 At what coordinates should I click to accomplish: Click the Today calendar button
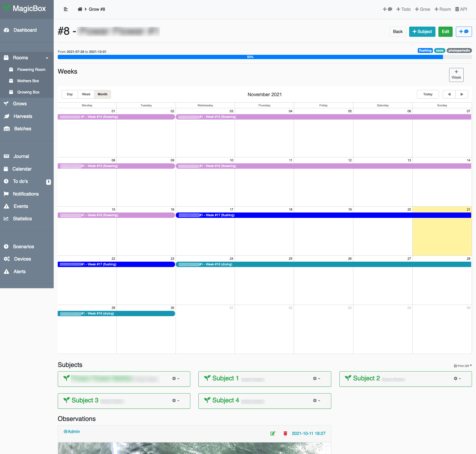[428, 94]
